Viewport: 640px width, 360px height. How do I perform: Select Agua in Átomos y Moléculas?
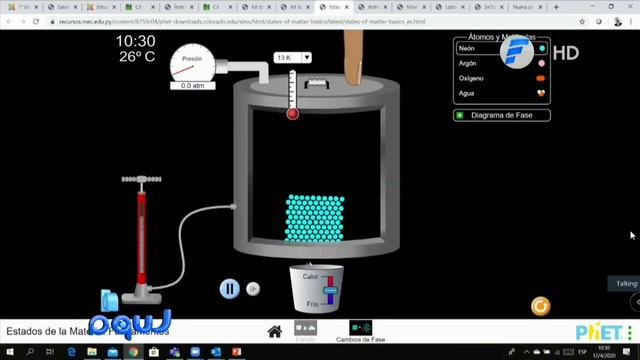tap(502, 93)
